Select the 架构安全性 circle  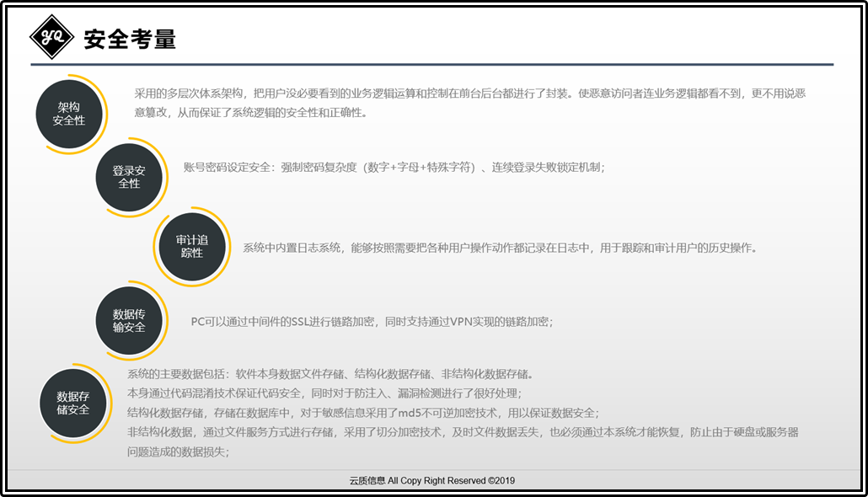pos(69,114)
